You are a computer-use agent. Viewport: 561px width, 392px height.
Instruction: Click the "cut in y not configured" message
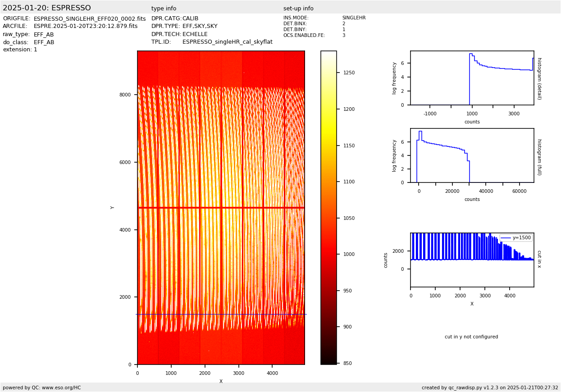point(471,337)
